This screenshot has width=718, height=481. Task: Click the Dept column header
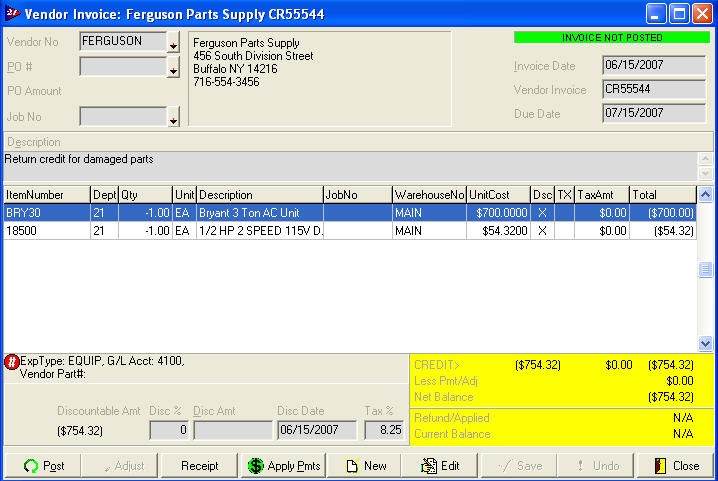coord(104,195)
